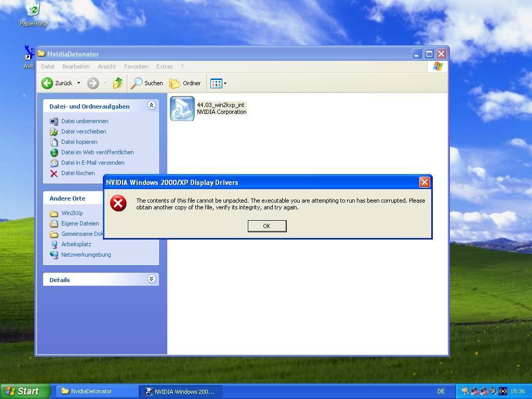Viewport: 532px width, 399px height.
Task: Open the Extras menu
Action: [165, 66]
